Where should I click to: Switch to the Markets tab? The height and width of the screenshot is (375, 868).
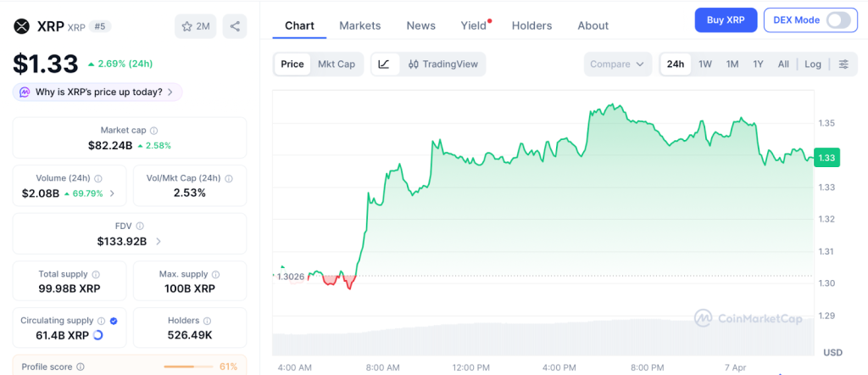pyautogui.click(x=360, y=25)
